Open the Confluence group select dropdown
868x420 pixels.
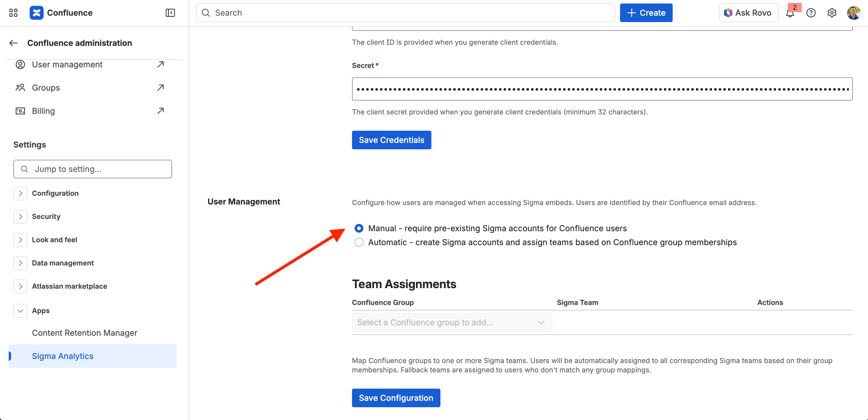point(451,322)
